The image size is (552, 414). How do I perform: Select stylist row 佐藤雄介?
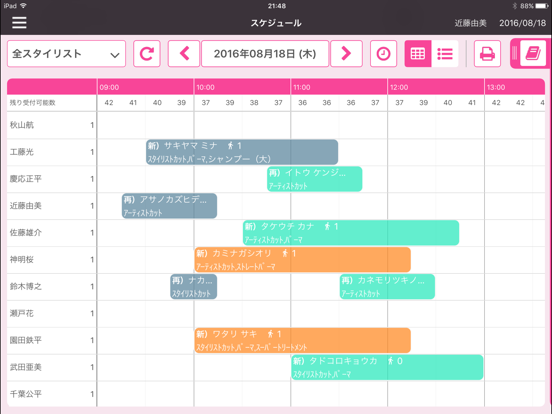pyautogui.click(x=52, y=233)
